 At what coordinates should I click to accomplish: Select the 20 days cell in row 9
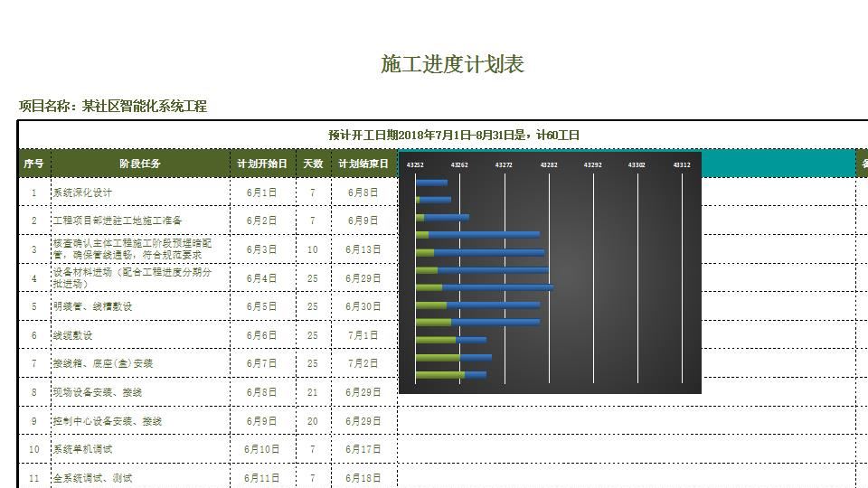click(314, 421)
